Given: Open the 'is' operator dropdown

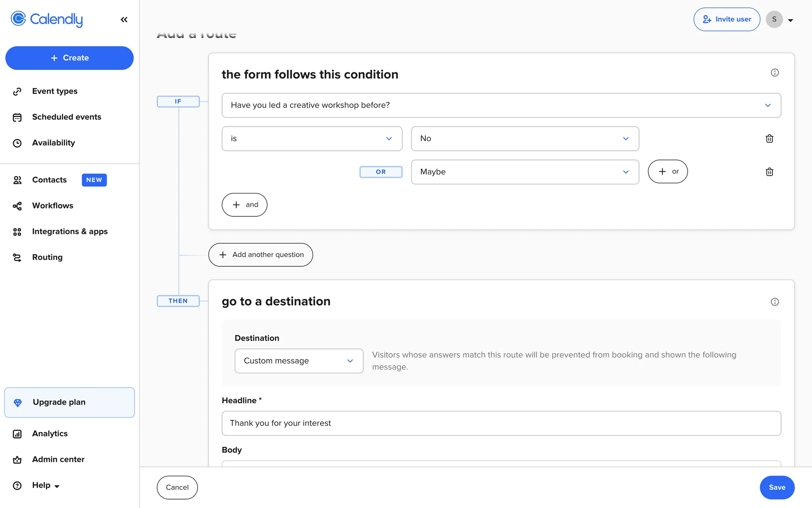Looking at the screenshot, I should pos(312,138).
